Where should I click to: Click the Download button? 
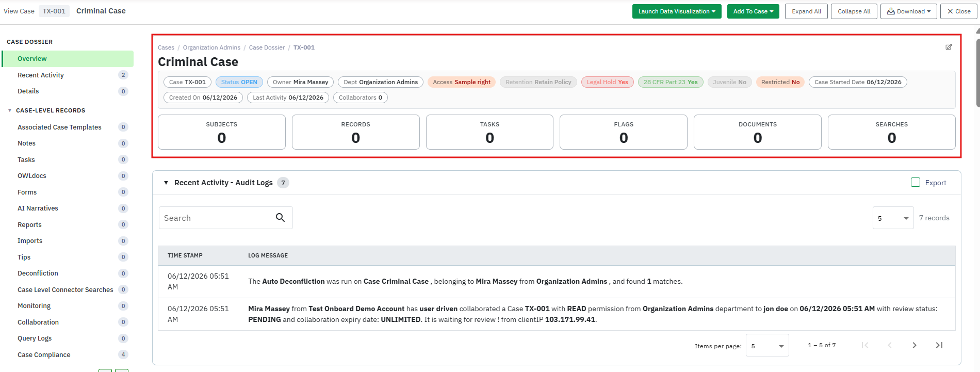pos(909,11)
